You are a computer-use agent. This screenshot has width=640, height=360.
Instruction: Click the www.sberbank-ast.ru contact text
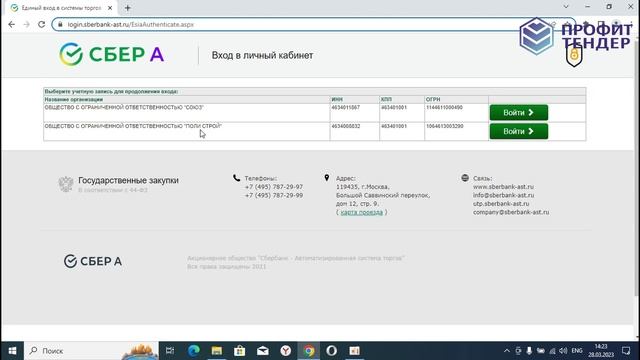tap(503, 187)
